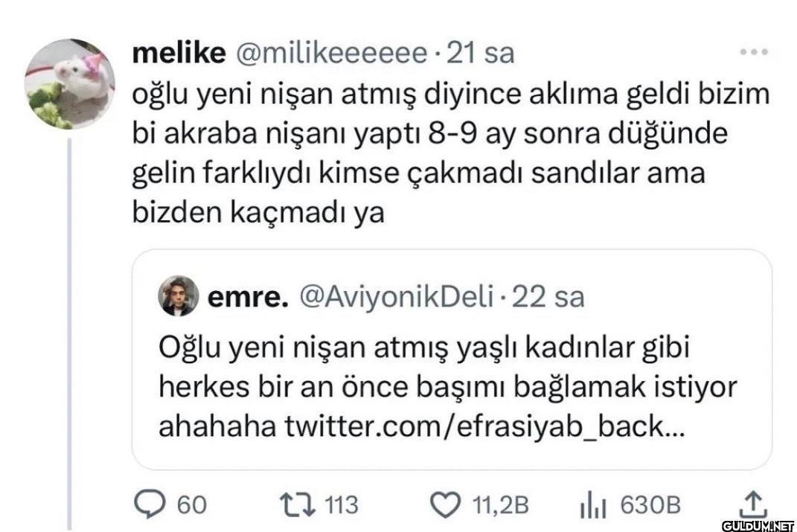Open emre's small avatar in quoted tweet

tap(179, 296)
